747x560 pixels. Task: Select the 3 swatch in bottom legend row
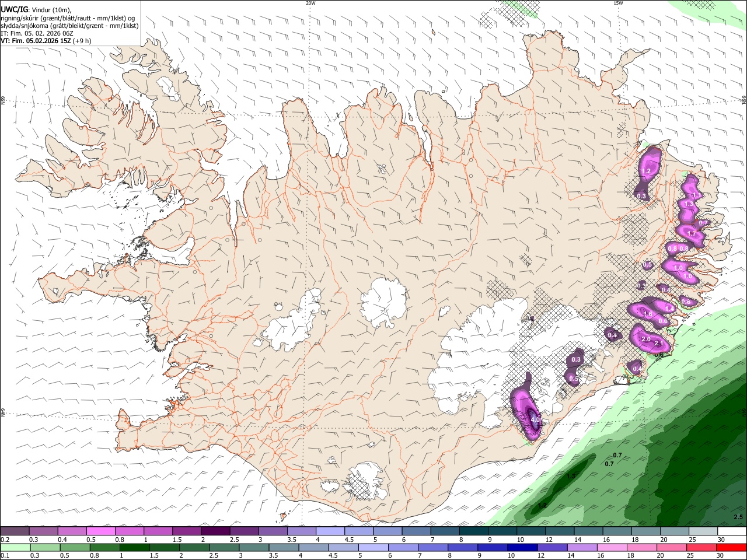pyautogui.click(x=253, y=548)
